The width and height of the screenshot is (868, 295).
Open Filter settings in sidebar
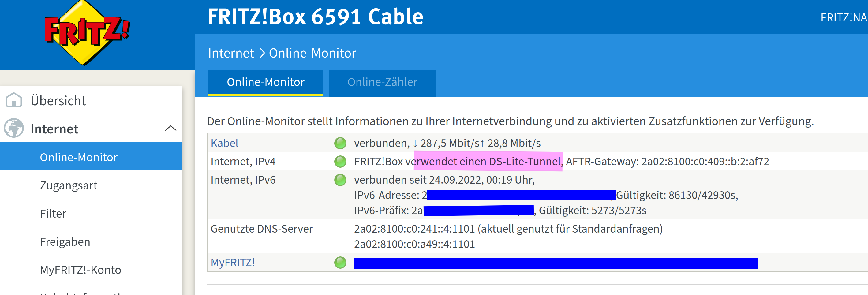53,214
